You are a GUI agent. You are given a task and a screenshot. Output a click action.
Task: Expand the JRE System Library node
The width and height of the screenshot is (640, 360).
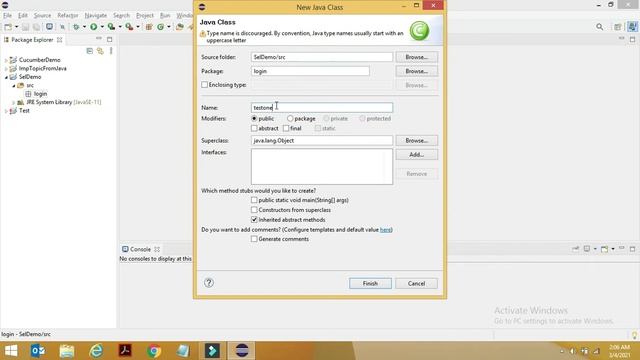pos(13,102)
